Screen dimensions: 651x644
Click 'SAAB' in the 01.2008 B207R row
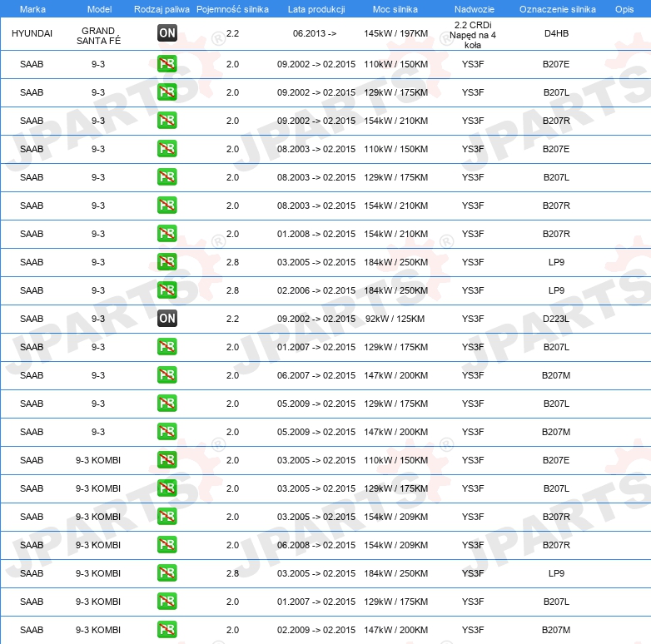(32, 234)
